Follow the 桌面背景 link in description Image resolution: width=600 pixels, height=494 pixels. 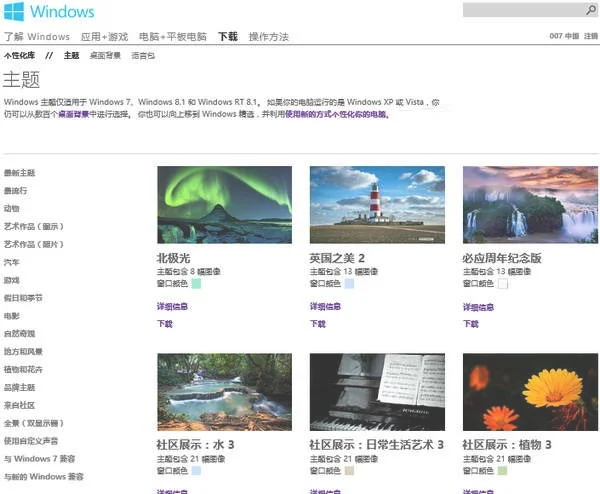pos(73,114)
